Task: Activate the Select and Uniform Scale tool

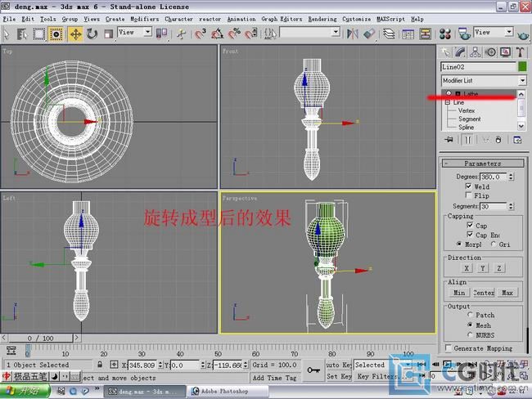Action: click(x=108, y=34)
